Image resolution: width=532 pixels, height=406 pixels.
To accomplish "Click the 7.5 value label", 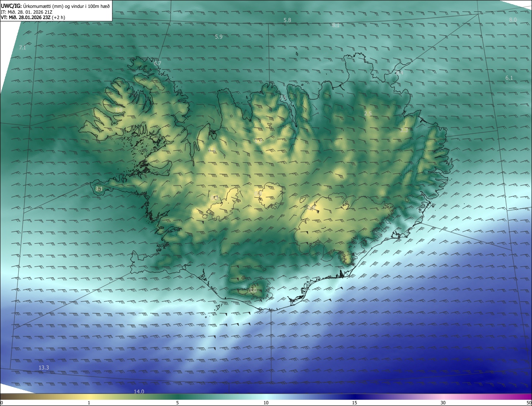I will click(x=283, y=98).
